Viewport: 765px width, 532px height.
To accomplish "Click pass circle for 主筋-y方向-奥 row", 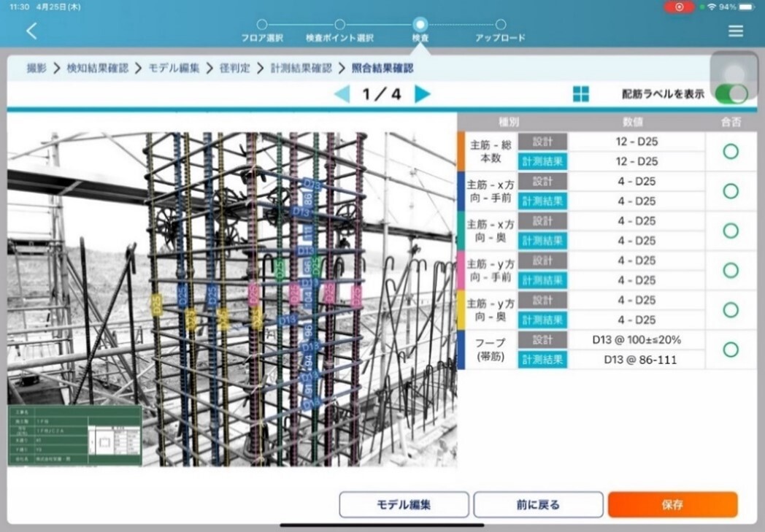I will (x=730, y=310).
